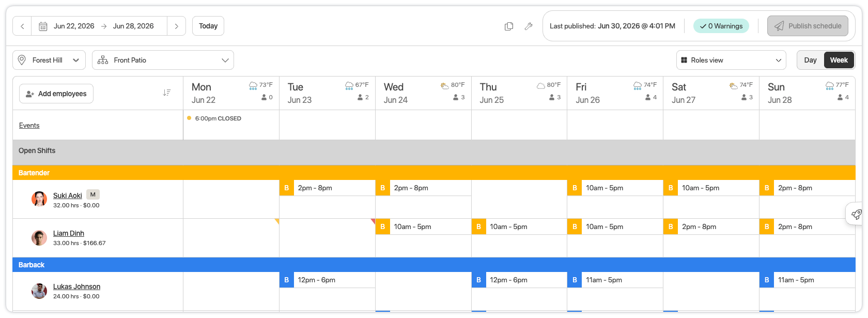Click the Sat Jun 27 column header
868x318 pixels.
[711, 93]
